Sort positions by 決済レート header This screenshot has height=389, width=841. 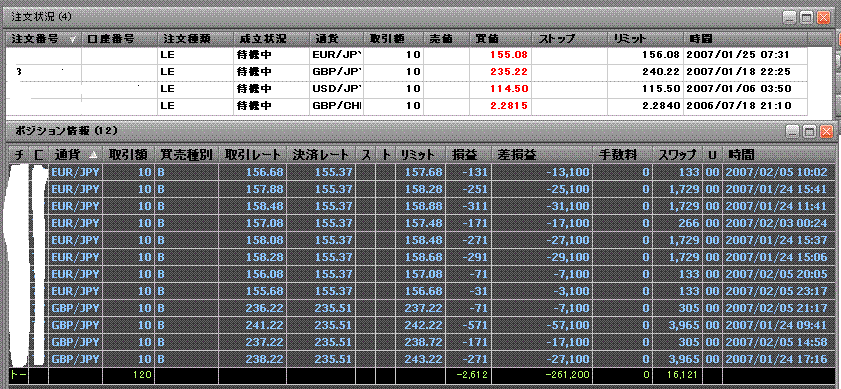(x=321, y=155)
